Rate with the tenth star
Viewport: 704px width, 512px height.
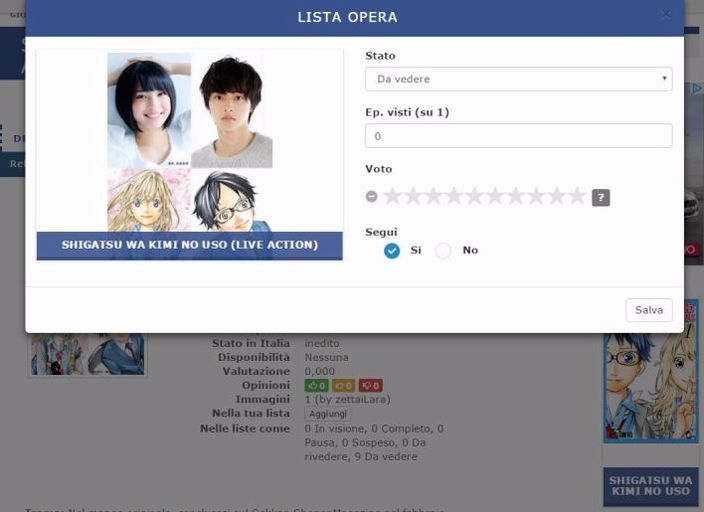coord(577,196)
